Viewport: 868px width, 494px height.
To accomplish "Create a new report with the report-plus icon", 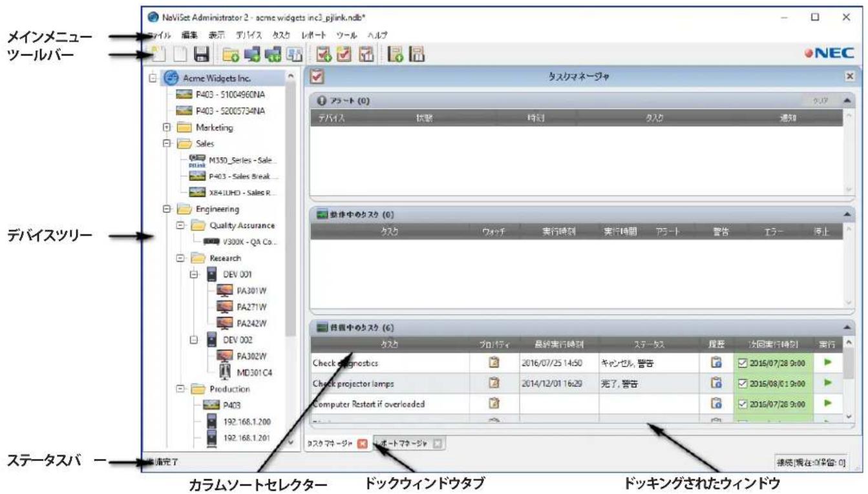I will [x=395, y=55].
